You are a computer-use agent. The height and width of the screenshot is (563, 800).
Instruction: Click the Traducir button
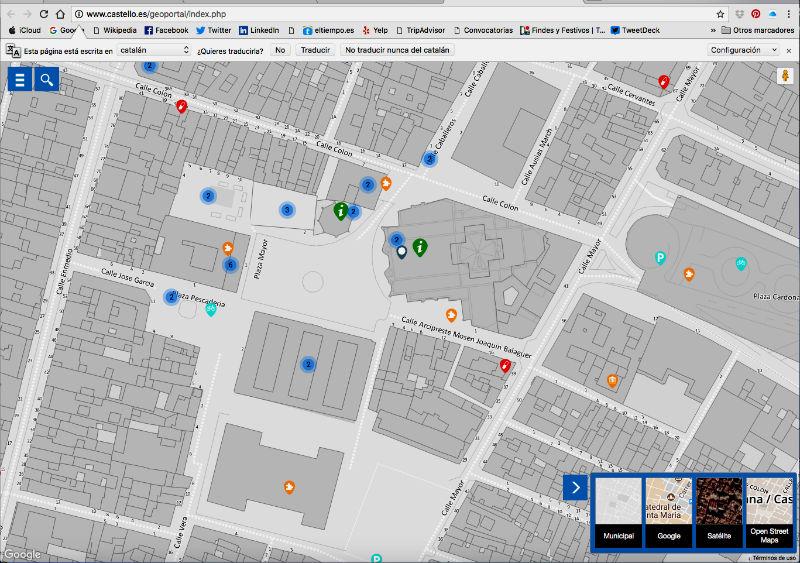click(315, 49)
